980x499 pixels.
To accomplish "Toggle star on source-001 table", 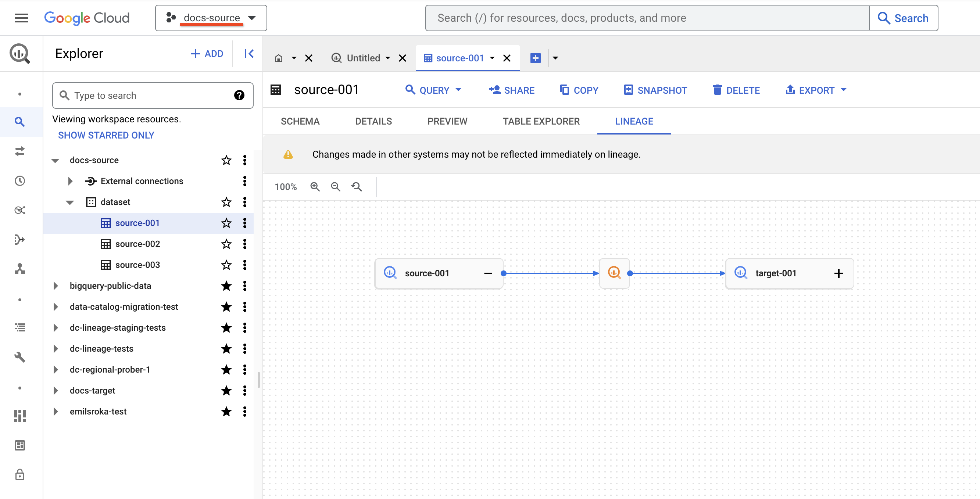I will pyautogui.click(x=226, y=223).
